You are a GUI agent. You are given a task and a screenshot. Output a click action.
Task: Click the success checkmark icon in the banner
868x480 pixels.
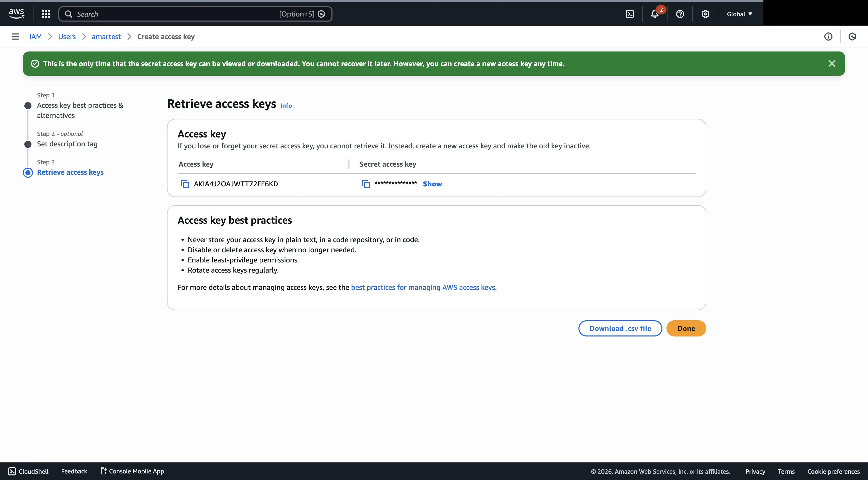(35, 64)
